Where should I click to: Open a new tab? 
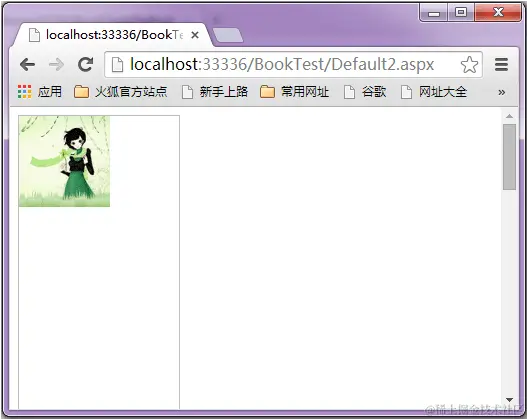coord(228,35)
